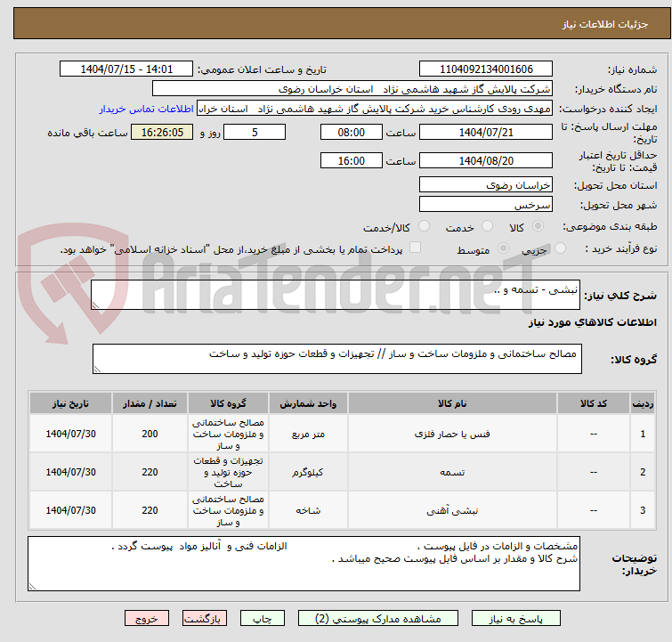Select the 'خدمت' radio button

pyautogui.click(x=487, y=225)
